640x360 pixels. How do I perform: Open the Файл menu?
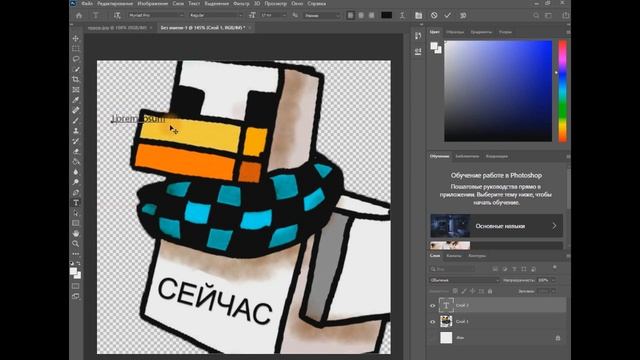(x=87, y=4)
